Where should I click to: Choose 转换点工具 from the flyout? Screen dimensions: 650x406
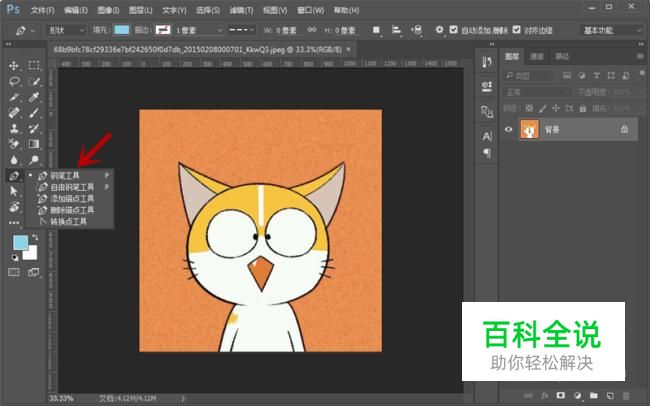69,221
